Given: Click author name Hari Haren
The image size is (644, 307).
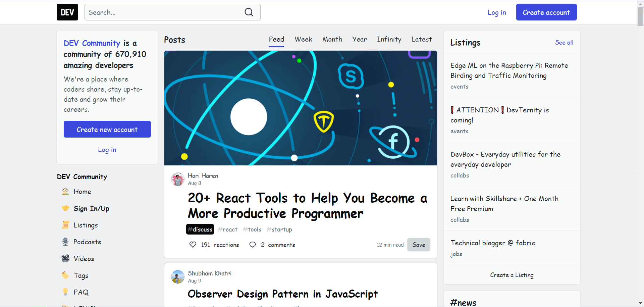Looking at the screenshot, I should click(x=203, y=175).
